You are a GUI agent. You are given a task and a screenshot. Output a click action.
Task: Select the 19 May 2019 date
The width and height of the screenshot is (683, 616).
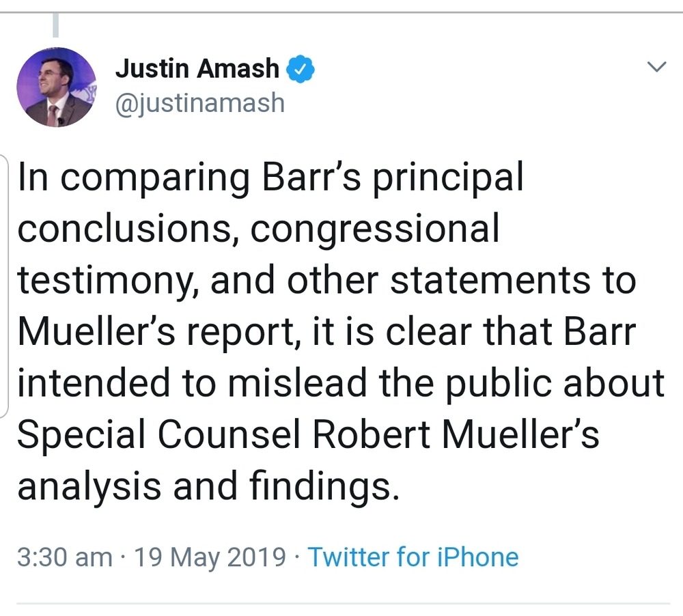point(210,557)
